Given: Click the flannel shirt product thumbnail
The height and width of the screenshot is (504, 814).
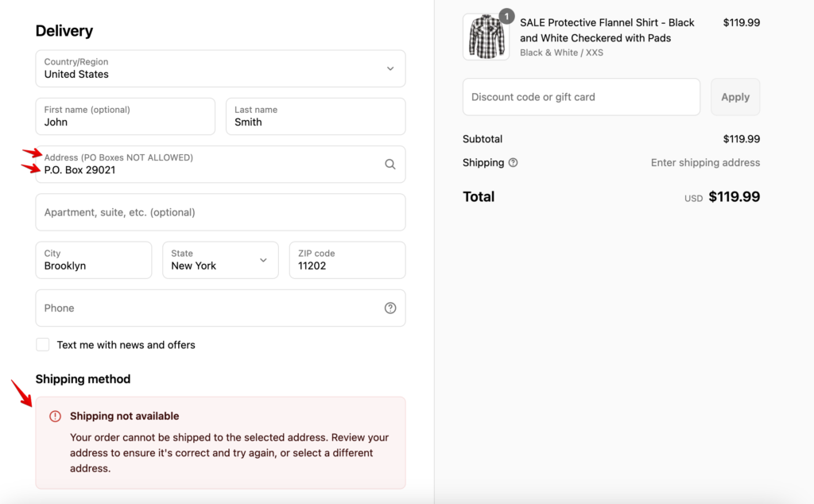Looking at the screenshot, I should (486, 37).
